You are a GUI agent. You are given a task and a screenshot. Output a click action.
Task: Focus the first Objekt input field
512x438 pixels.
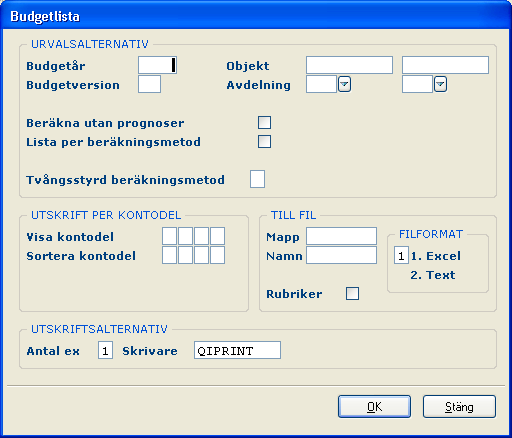pos(349,65)
